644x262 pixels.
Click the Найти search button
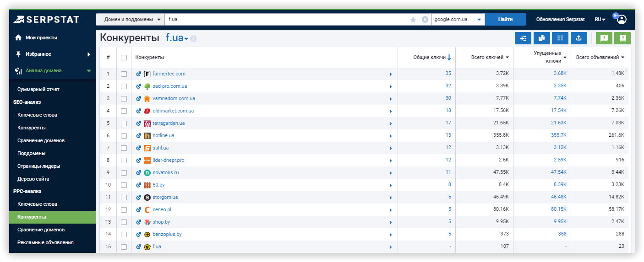tap(506, 19)
